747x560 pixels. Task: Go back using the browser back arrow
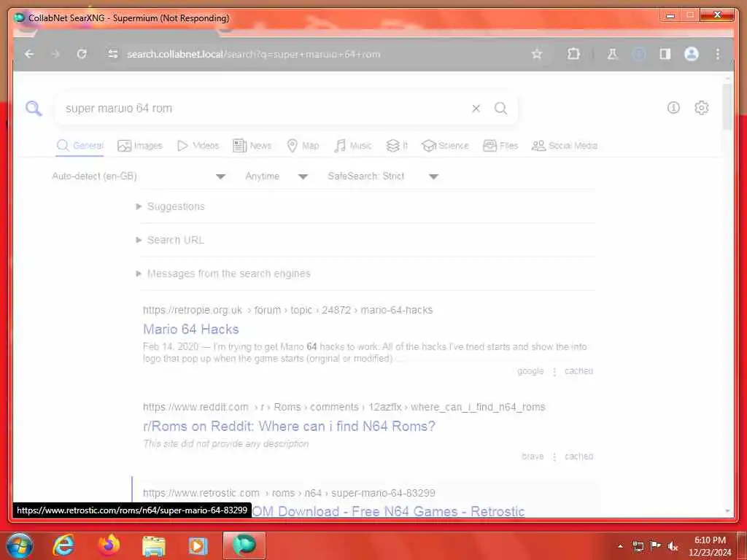pyautogui.click(x=29, y=54)
